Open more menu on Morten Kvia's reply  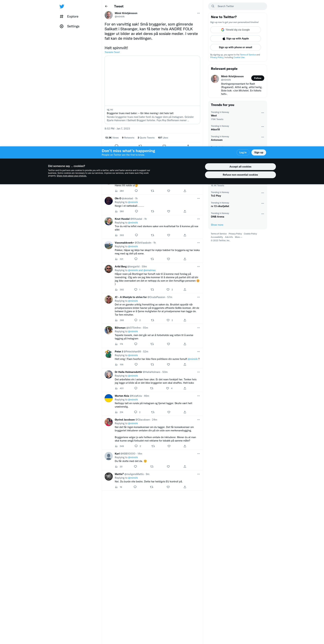click(x=198, y=396)
